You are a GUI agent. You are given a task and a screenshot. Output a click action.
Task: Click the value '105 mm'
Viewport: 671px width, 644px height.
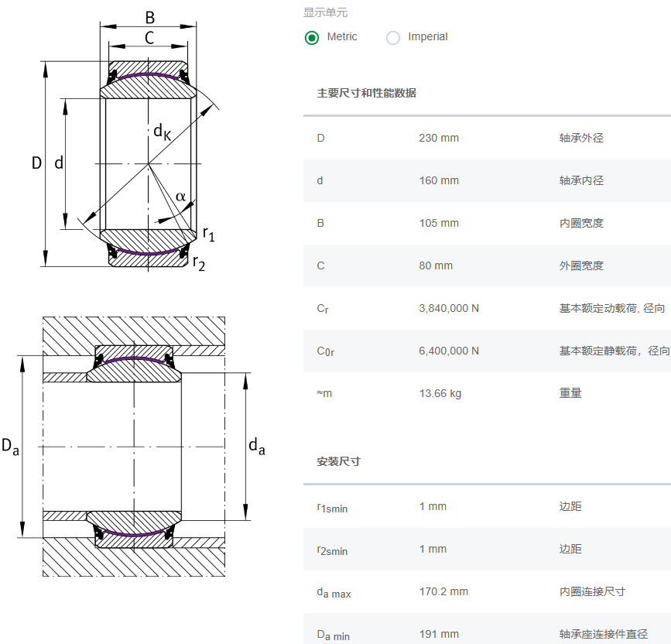[x=439, y=223]
